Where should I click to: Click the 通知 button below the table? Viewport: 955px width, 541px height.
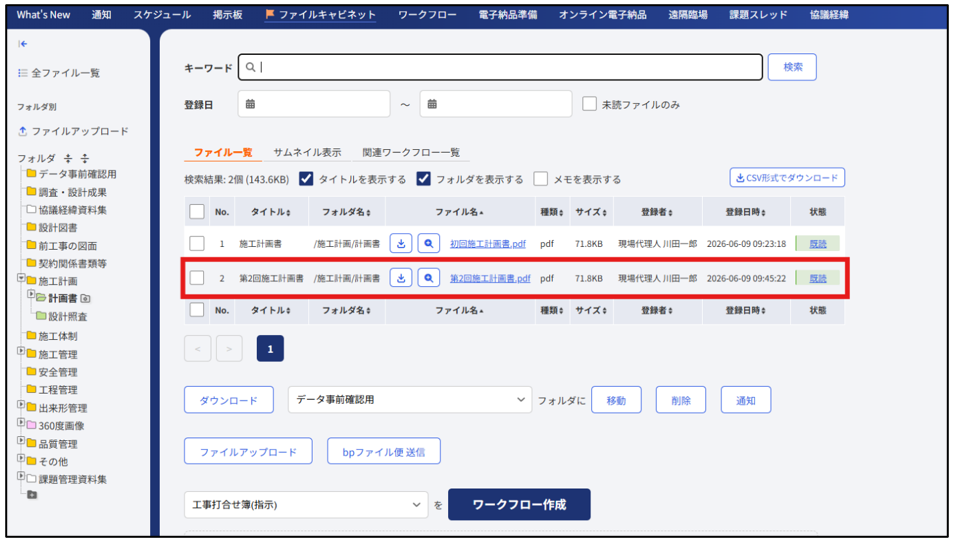coord(745,400)
